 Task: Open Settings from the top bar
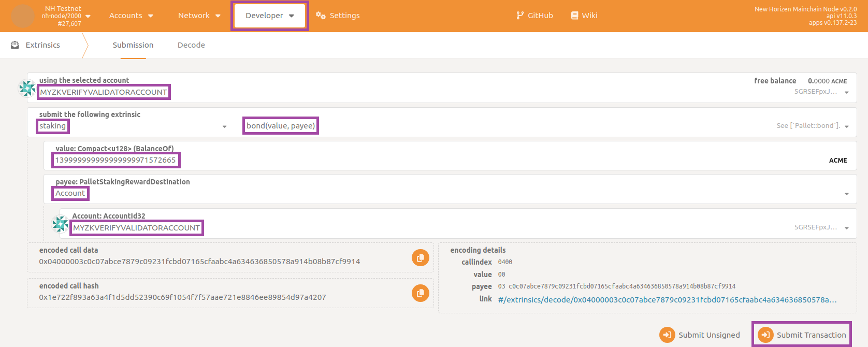click(x=338, y=16)
